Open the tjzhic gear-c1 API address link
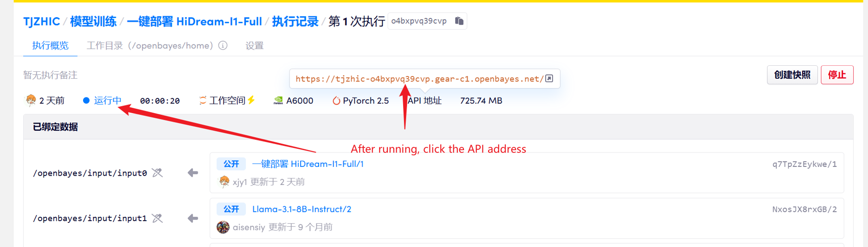Image resolution: width=868 pixels, height=247 pixels. tap(419, 79)
